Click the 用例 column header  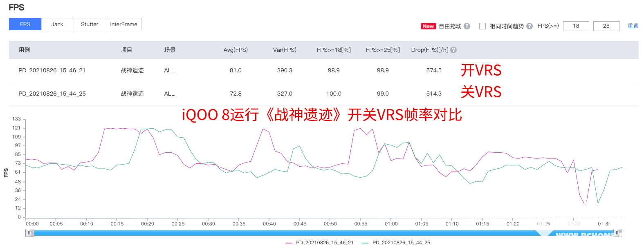(x=24, y=50)
